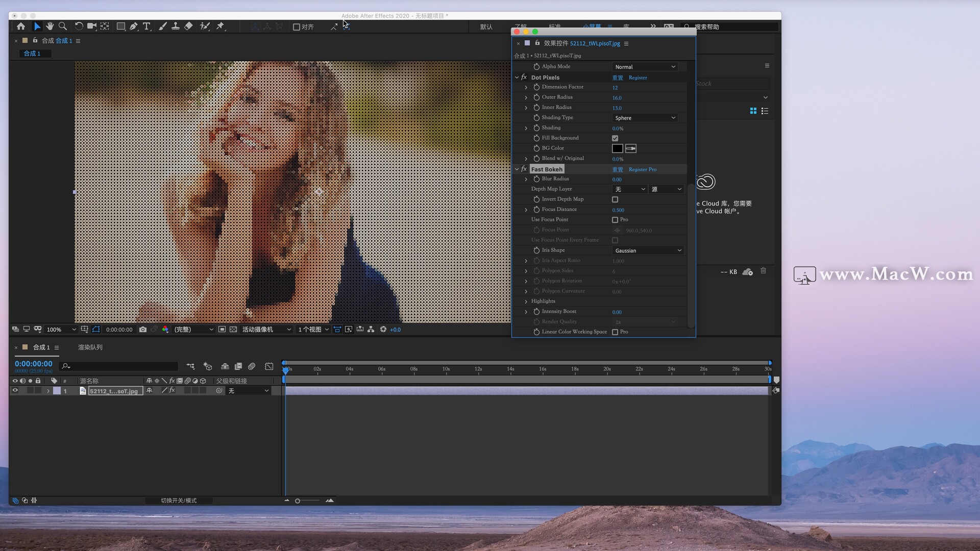This screenshot has height=551, width=980.
Task: Expand the Highlights property group
Action: pyautogui.click(x=526, y=301)
